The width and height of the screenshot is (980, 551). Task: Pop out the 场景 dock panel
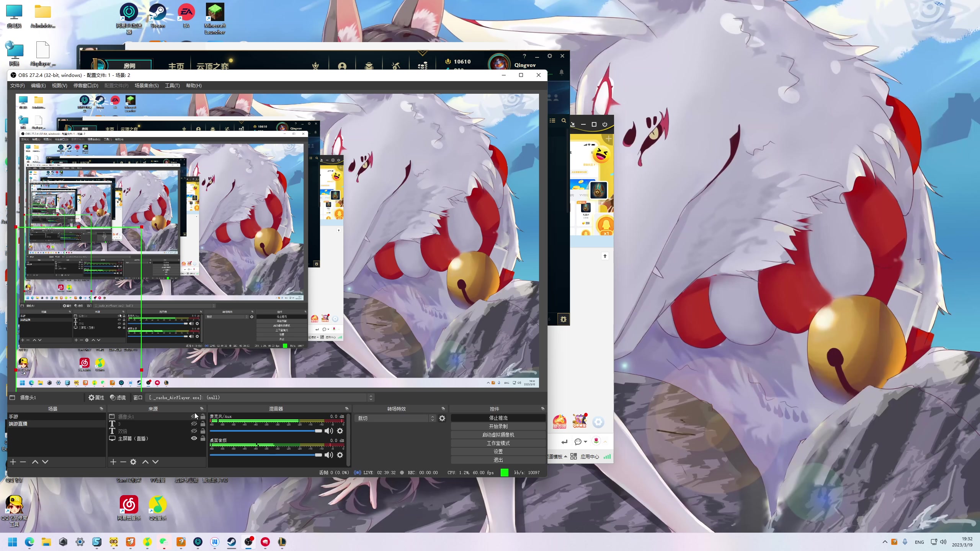(101, 409)
